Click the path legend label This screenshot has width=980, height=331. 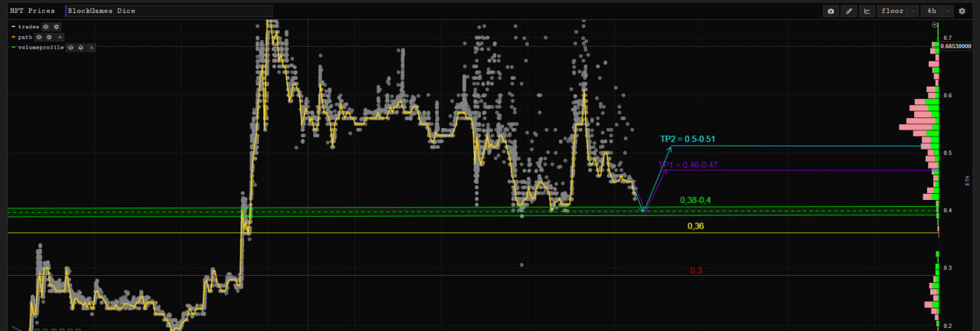point(25,37)
